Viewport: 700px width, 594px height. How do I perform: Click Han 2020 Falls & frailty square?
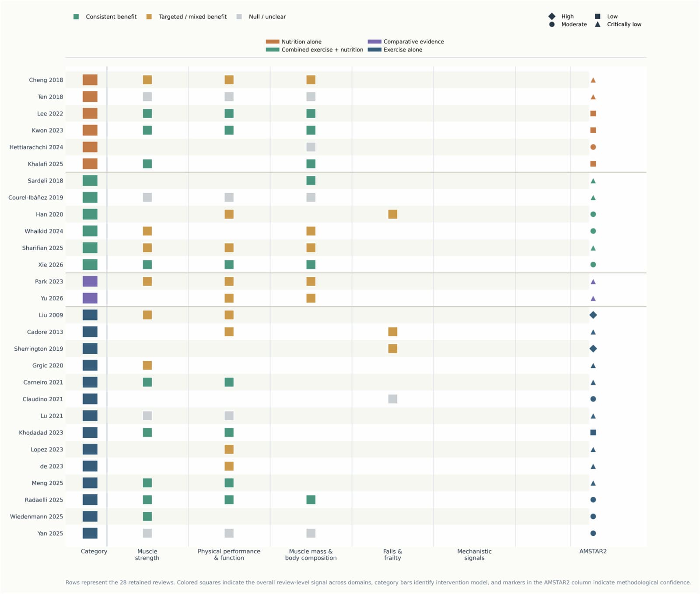[x=393, y=214]
